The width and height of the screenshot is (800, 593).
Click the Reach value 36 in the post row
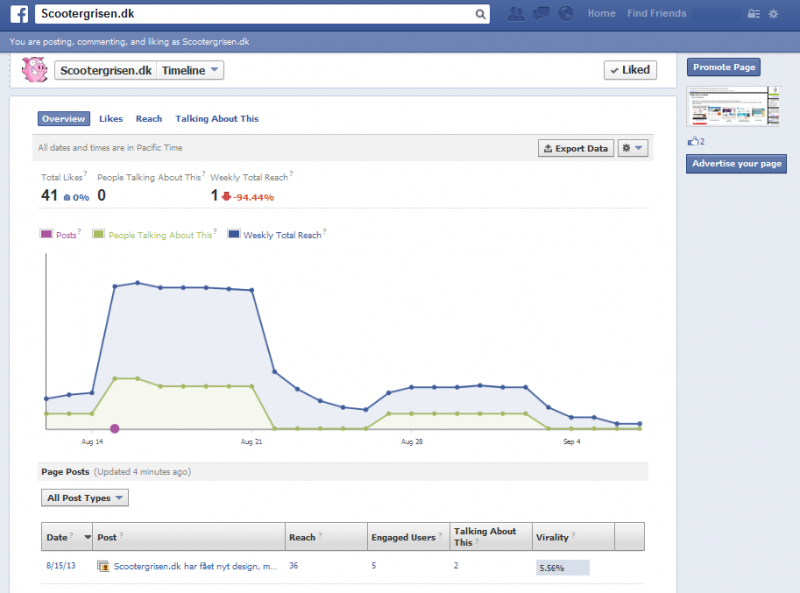coord(293,565)
